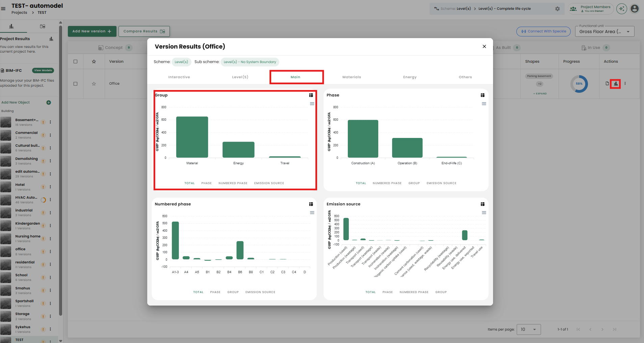Open the user account avatar
Image resolution: width=644 pixels, height=343 pixels.
point(635,9)
